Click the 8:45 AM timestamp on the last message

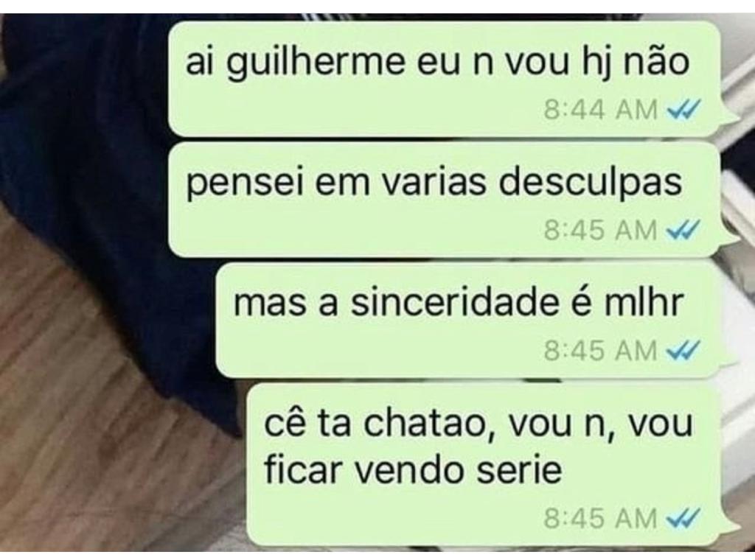600,519
